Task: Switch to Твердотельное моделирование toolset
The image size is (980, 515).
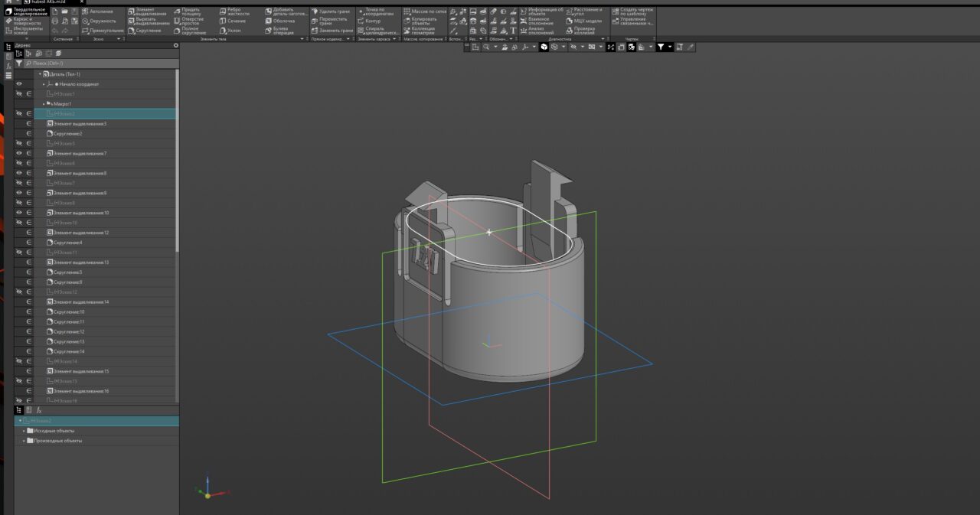Action: coord(26,11)
